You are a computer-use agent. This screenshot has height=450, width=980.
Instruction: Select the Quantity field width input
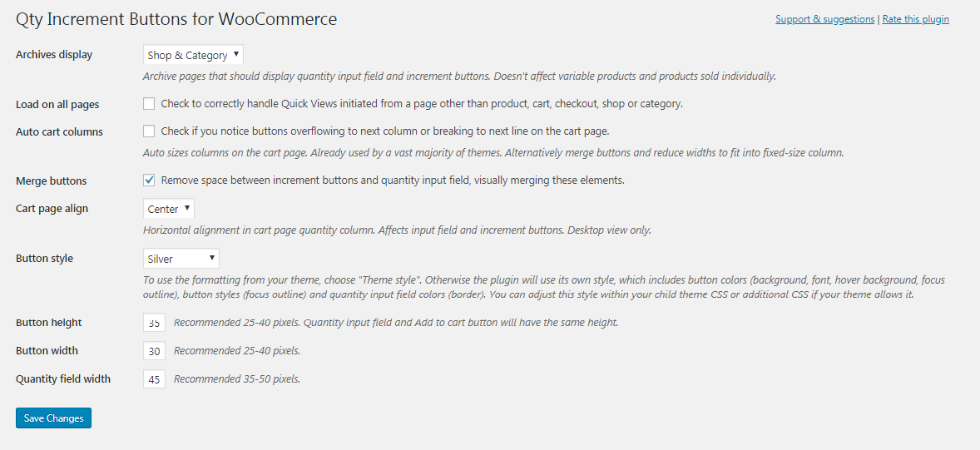[x=154, y=379]
